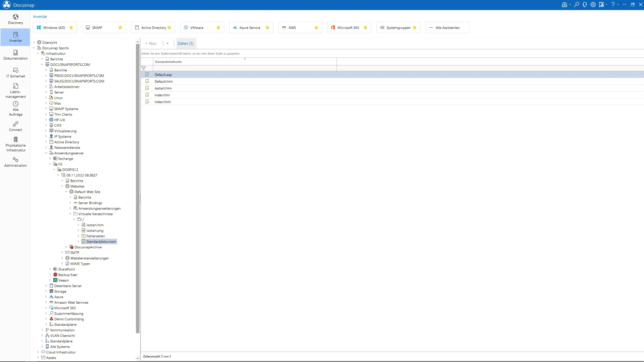Open the Connect module
Viewport: 644px width, 362px height.
pos(15,126)
